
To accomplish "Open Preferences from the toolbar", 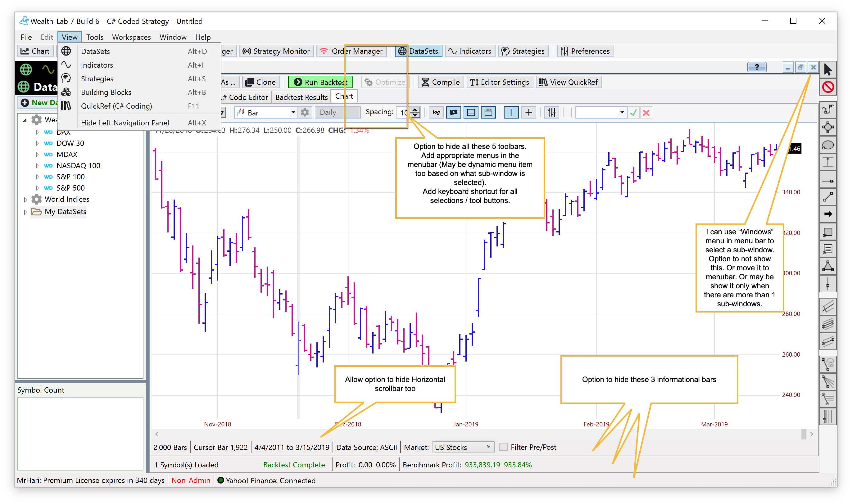I will pyautogui.click(x=585, y=51).
